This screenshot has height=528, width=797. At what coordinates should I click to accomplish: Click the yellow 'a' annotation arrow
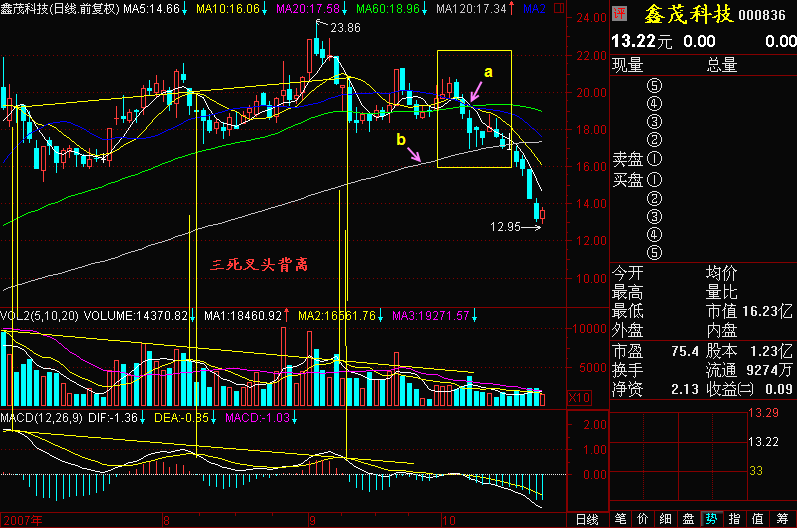pyautogui.click(x=476, y=91)
